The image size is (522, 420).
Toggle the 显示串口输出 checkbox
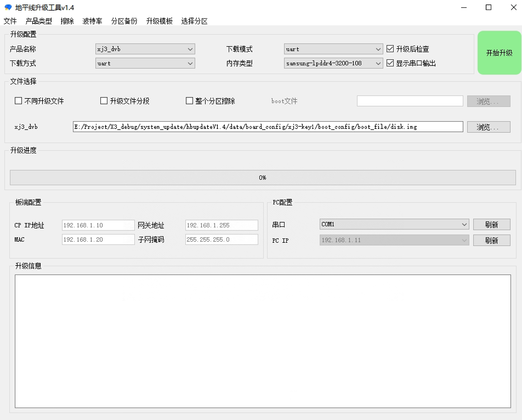click(x=390, y=63)
